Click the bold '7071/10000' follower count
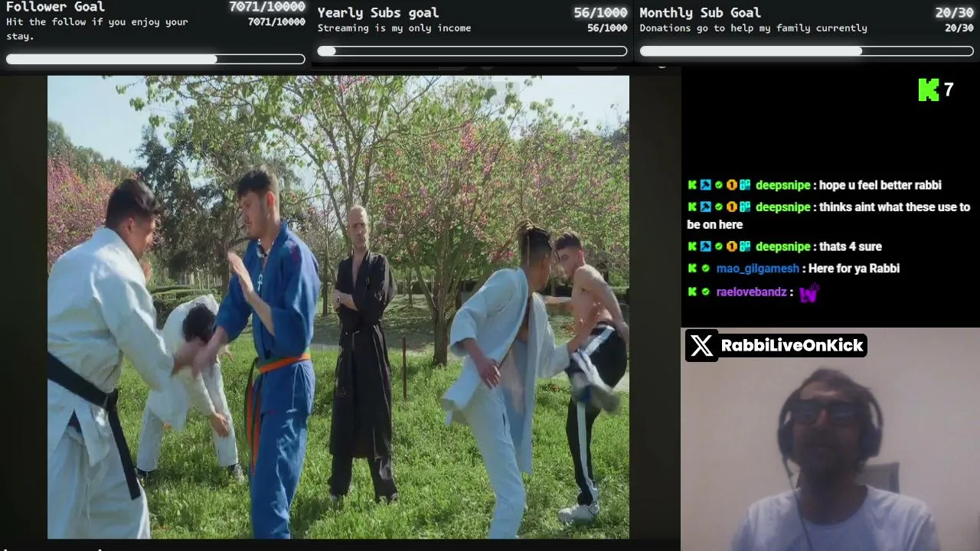 pos(266,7)
